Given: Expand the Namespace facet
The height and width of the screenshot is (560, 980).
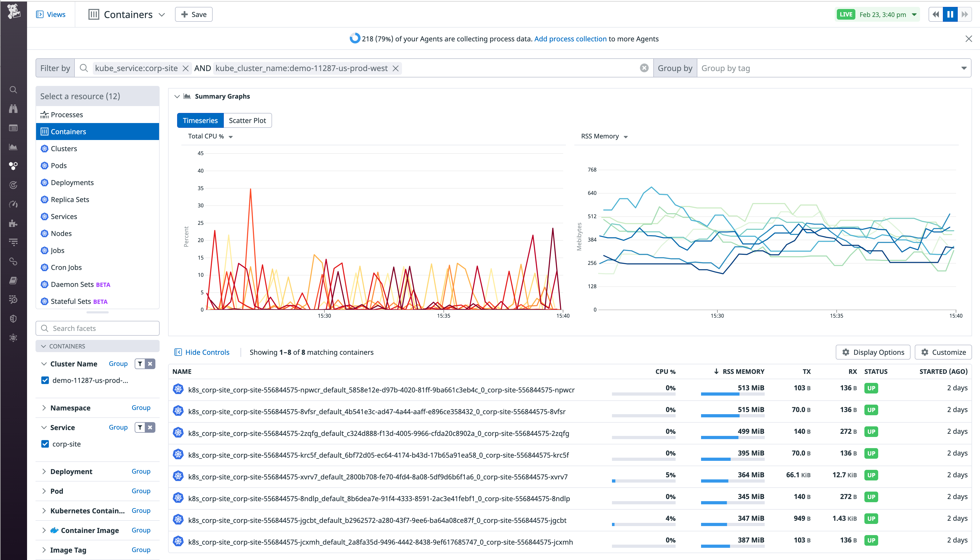Looking at the screenshot, I should click(x=44, y=408).
